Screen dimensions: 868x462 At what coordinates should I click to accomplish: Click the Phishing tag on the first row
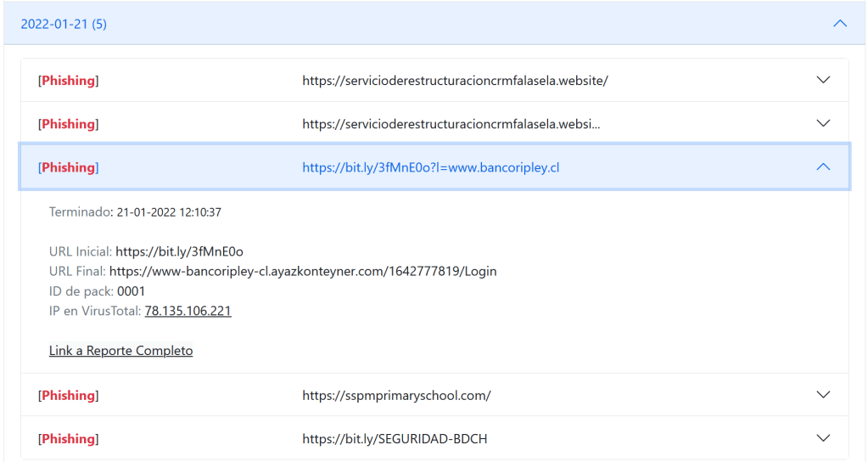click(68, 81)
